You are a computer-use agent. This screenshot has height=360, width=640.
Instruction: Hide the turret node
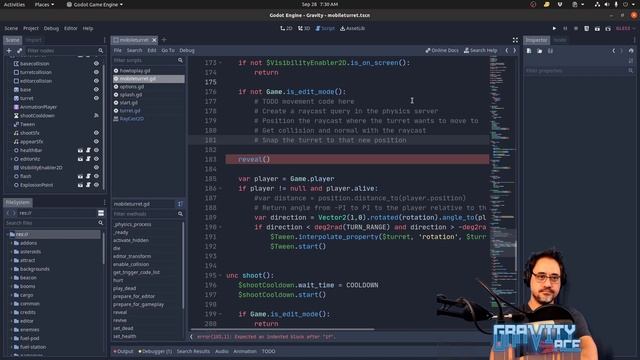[96, 98]
